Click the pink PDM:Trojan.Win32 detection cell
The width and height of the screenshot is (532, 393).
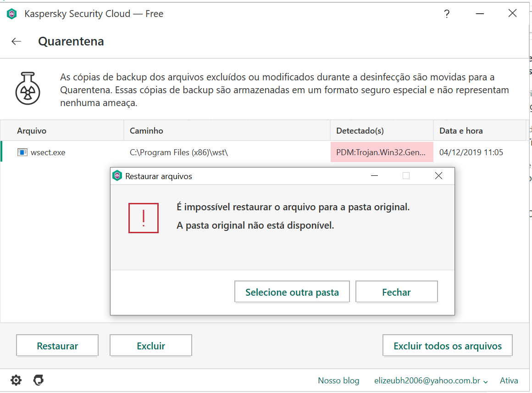click(382, 152)
